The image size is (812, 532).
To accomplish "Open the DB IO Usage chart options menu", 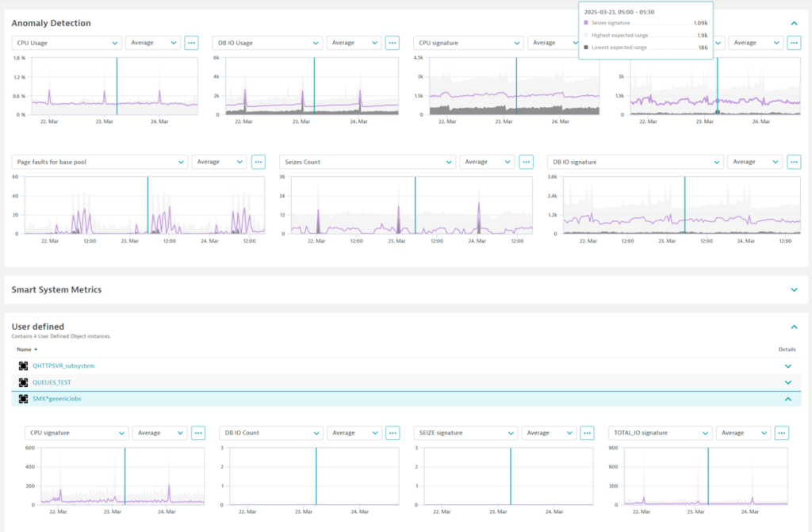I will click(392, 43).
